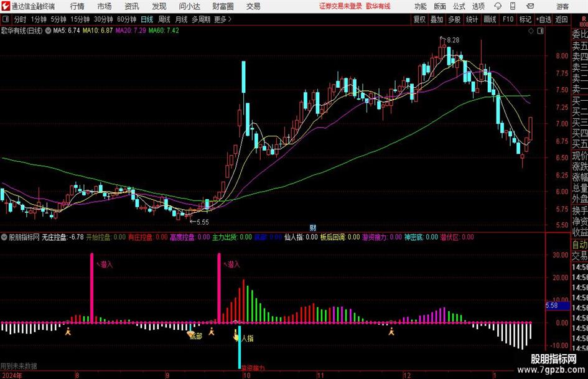Click the red 歌华有线 title link

click(378, 6)
